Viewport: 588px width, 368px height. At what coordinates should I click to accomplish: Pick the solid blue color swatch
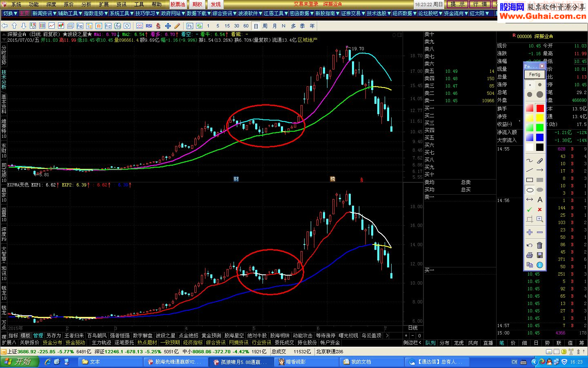(x=540, y=137)
